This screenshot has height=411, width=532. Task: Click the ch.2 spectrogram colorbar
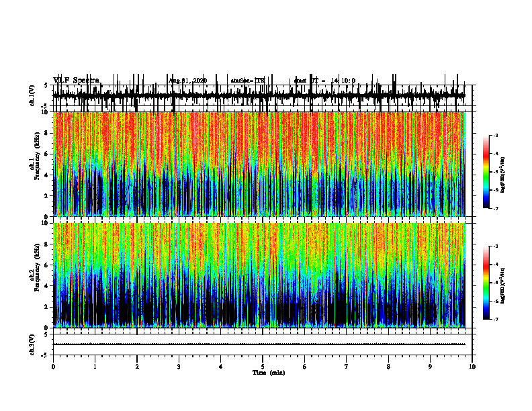coord(486,283)
